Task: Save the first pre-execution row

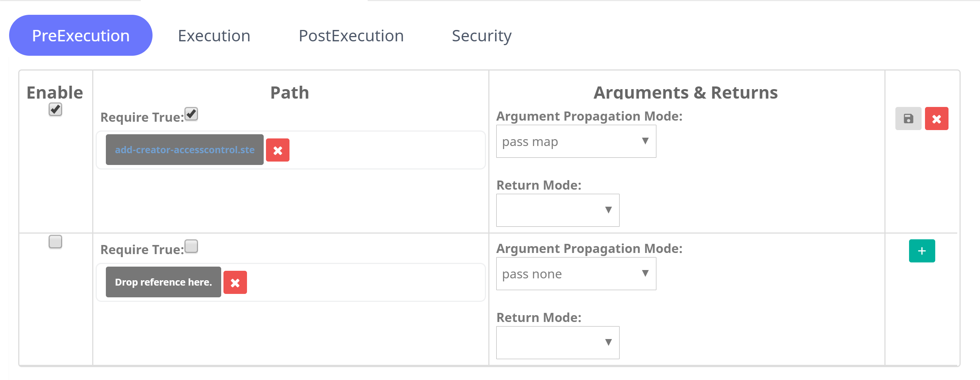Action: tap(908, 119)
